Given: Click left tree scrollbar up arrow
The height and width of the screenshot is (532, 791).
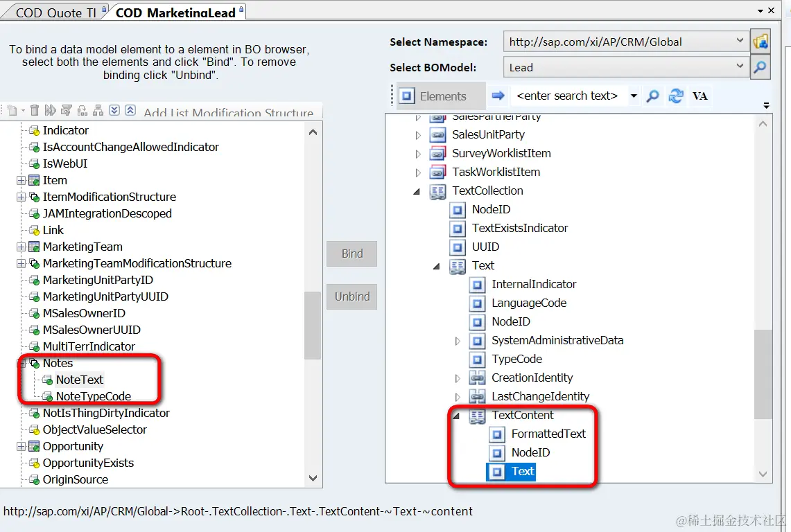Looking at the screenshot, I should (x=313, y=132).
